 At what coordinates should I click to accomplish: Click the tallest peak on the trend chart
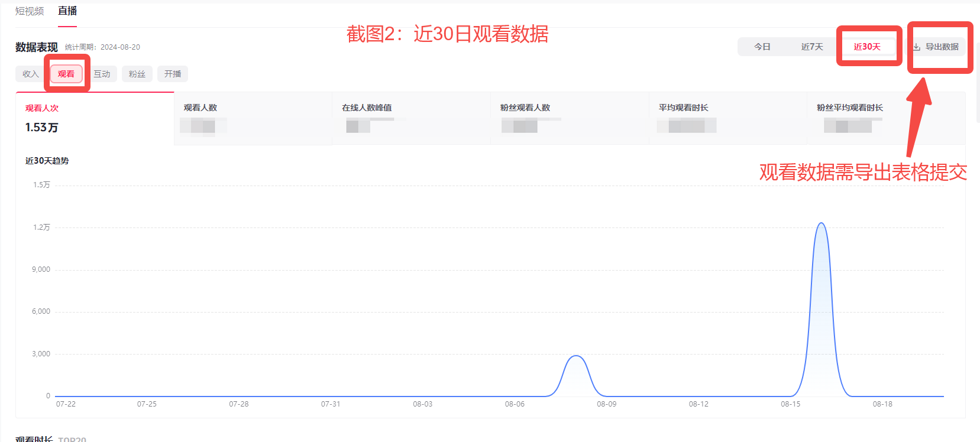[x=821, y=223]
